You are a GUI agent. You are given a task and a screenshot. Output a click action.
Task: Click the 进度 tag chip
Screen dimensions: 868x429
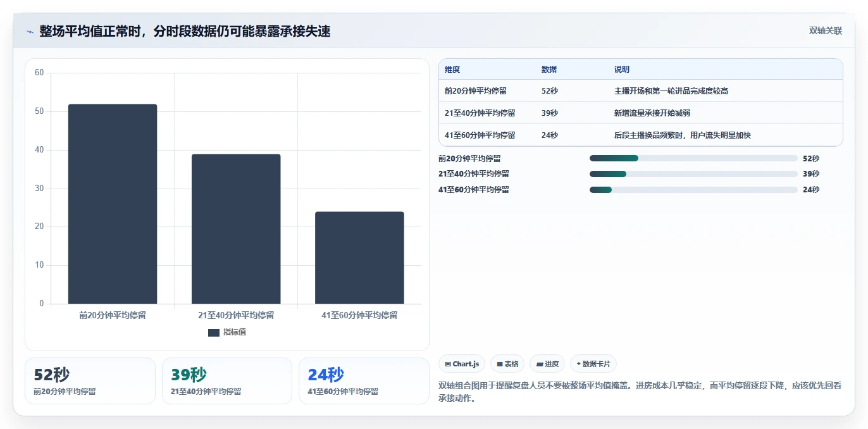tap(547, 364)
